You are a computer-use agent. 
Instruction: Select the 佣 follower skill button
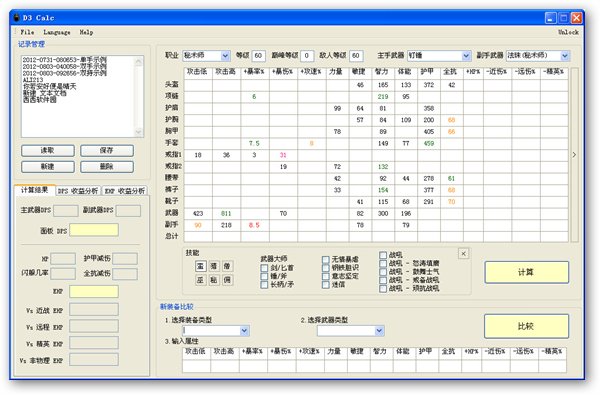[227, 280]
